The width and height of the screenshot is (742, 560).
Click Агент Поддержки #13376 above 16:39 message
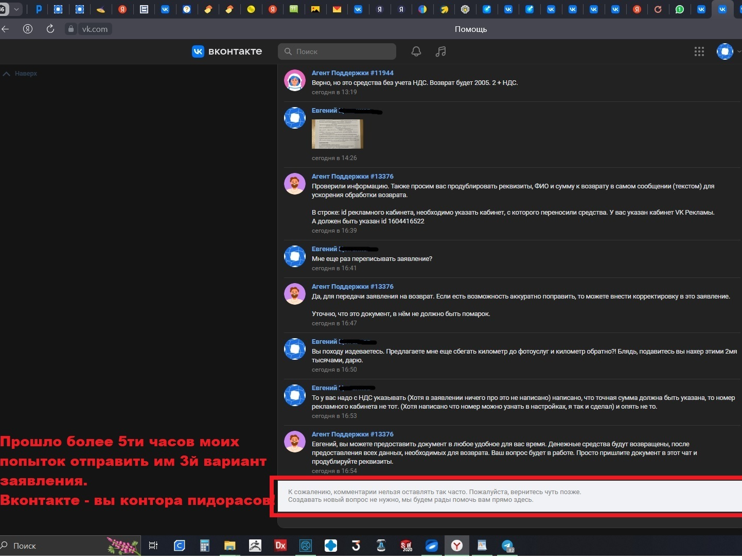pos(352,177)
